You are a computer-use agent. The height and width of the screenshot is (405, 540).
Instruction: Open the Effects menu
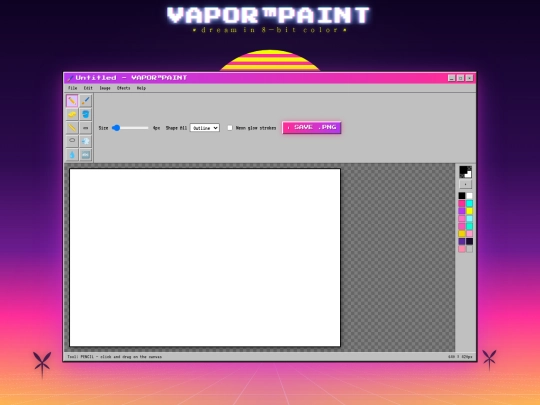point(124,88)
